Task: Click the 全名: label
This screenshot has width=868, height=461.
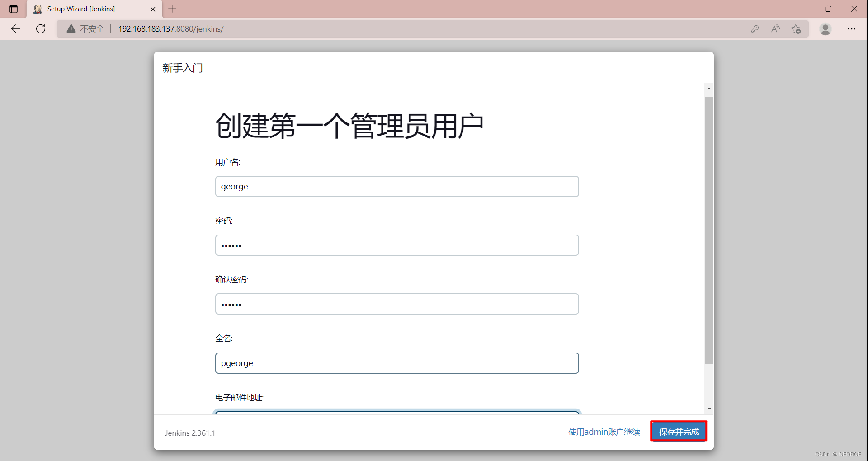Action: pyautogui.click(x=224, y=339)
